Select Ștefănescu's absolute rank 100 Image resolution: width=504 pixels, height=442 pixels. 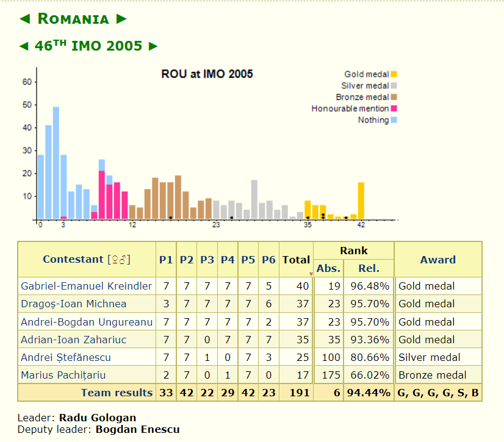[331, 357]
